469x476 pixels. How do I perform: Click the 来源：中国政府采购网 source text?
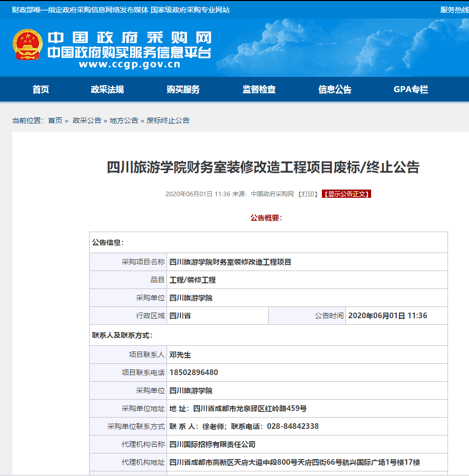[263, 194]
